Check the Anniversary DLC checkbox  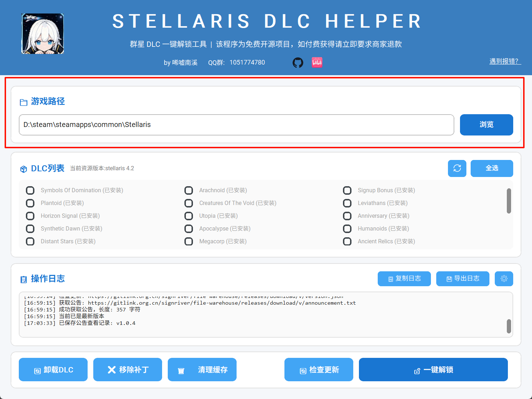[347, 216]
